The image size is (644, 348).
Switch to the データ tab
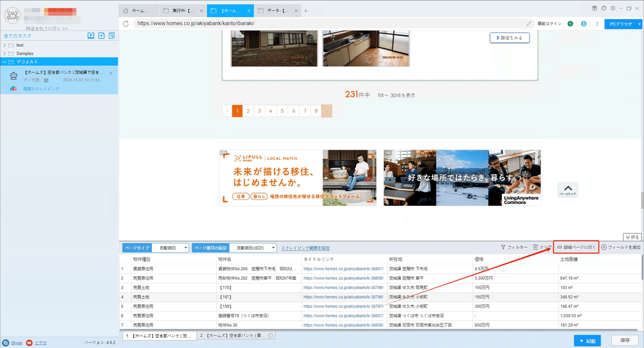277,11
